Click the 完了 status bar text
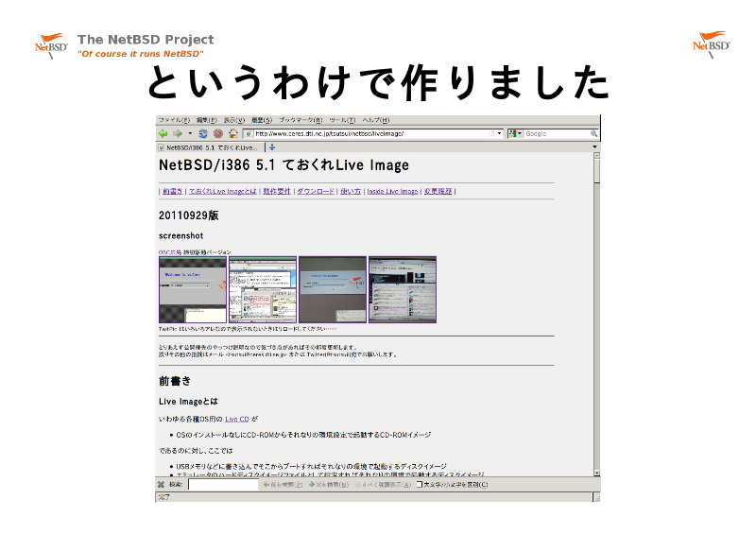Viewport: 756px width, 534px height. [164, 497]
